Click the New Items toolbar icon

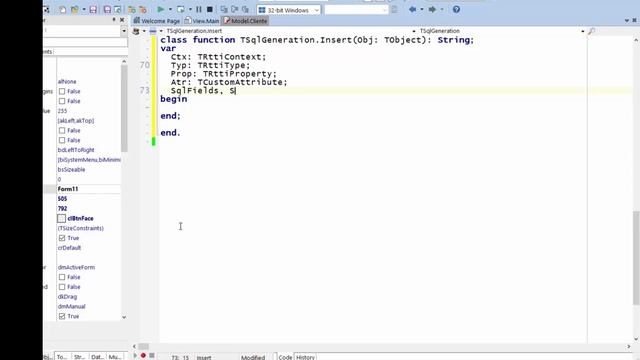(x=62, y=9)
